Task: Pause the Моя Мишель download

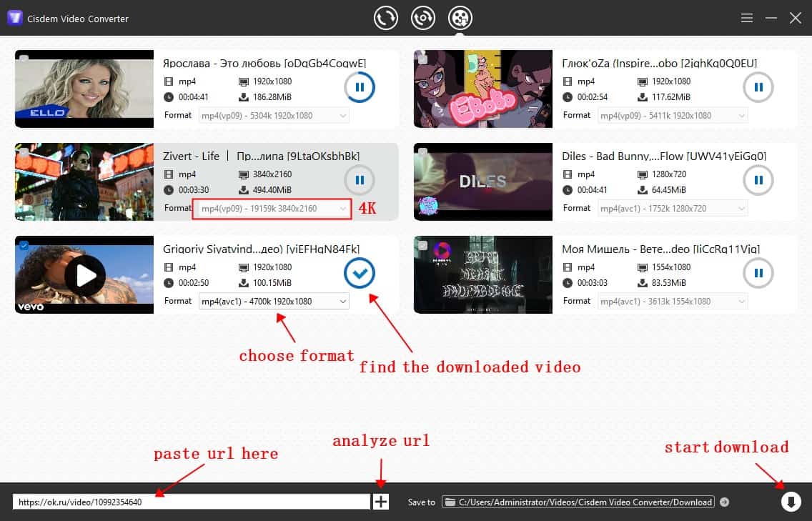Action: (x=758, y=273)
